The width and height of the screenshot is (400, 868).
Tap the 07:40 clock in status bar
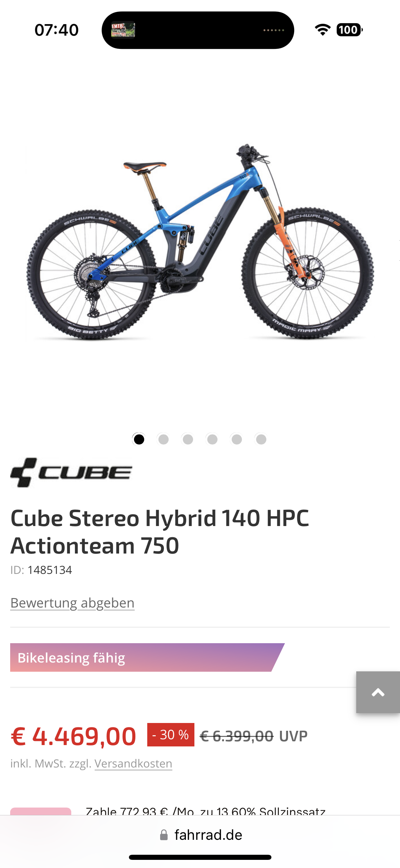57,30
